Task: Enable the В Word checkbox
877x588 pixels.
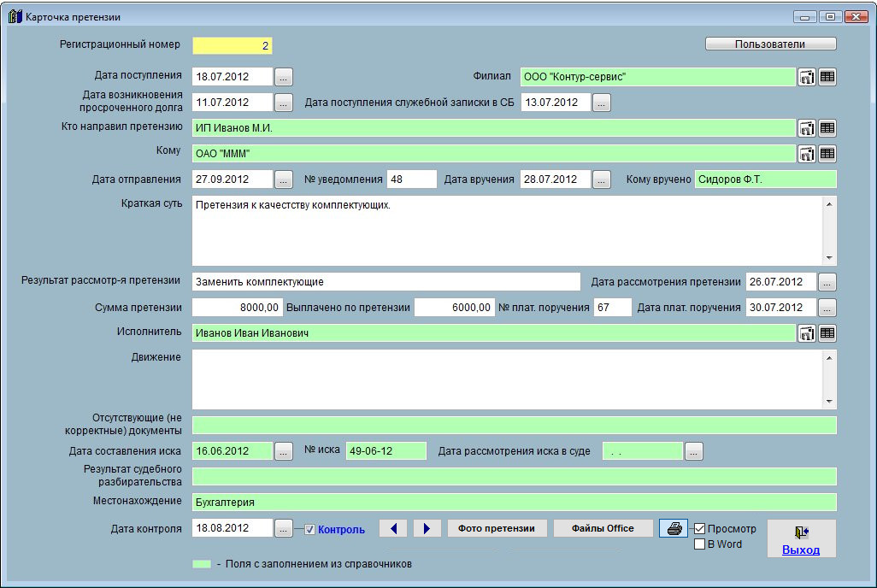Action: 700,544
